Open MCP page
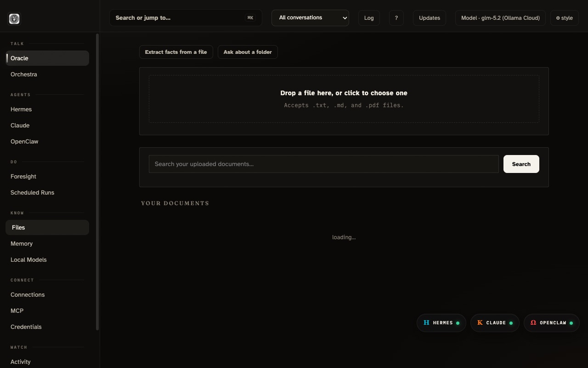Viewport: 588px width, 368px height. click(x=47, y=311)
